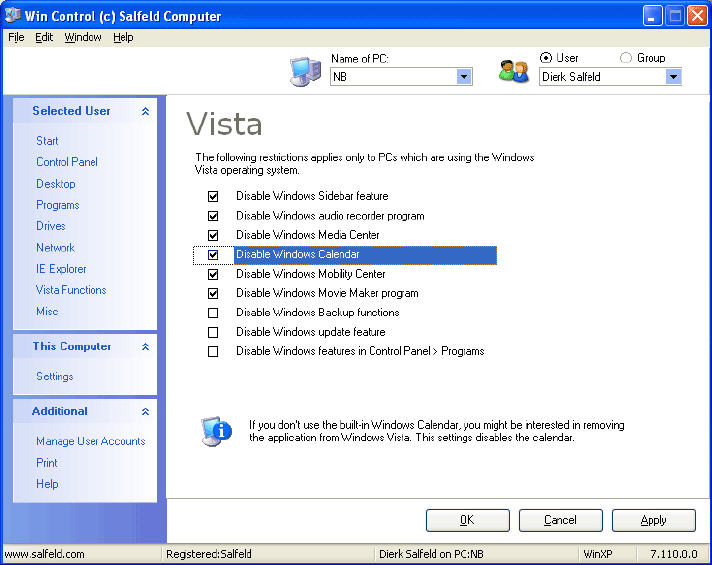
Task: Open the Network section
Action: 55,248
